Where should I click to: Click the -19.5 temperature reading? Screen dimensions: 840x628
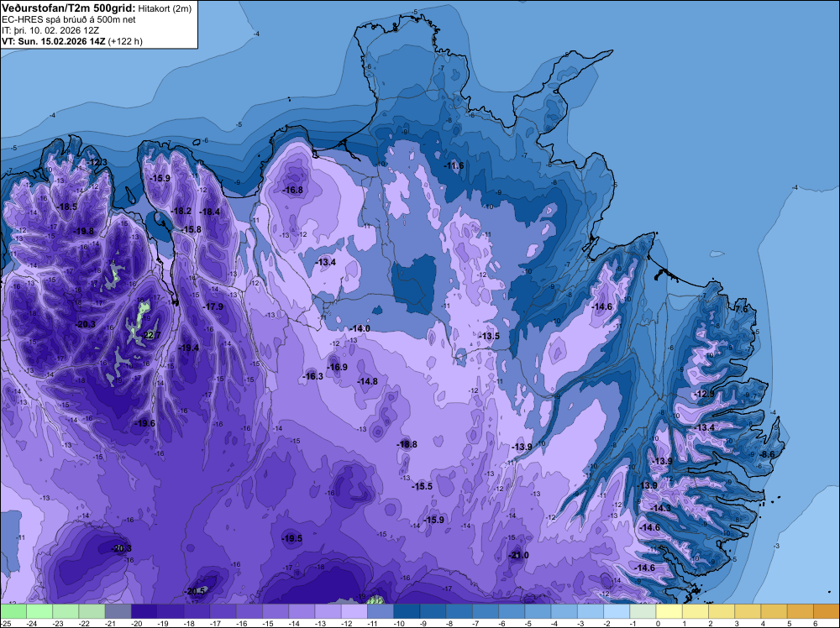(x=292, y=539)
